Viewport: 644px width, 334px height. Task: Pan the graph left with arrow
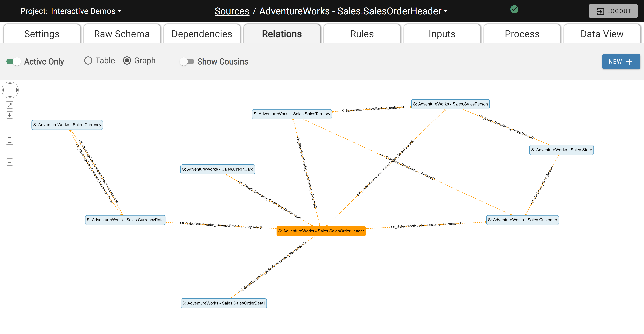[x=3, y=90]
